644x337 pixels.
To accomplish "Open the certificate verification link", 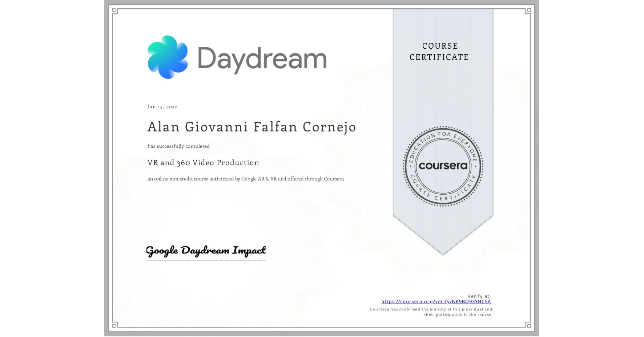I will 436,302.
